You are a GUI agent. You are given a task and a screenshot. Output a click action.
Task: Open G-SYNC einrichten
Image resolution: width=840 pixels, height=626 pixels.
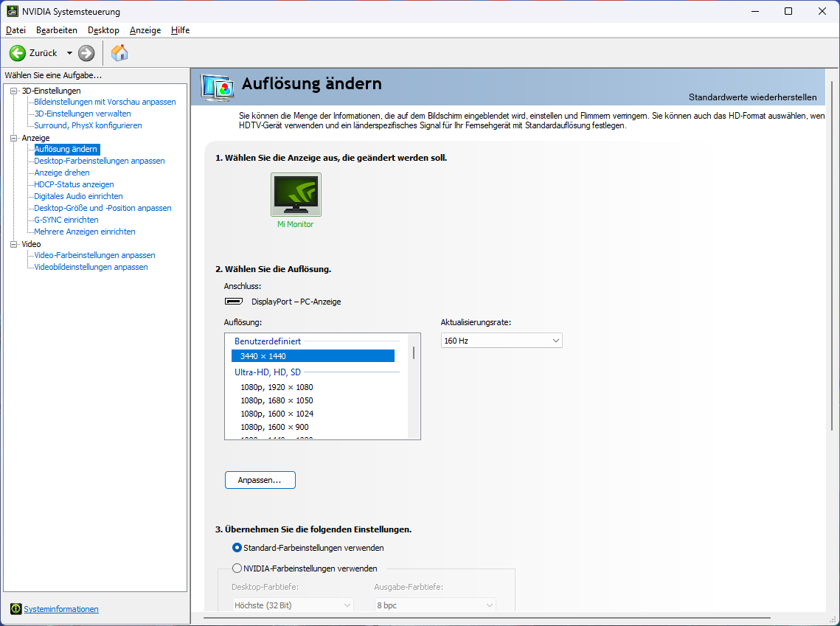pos(66,220)
